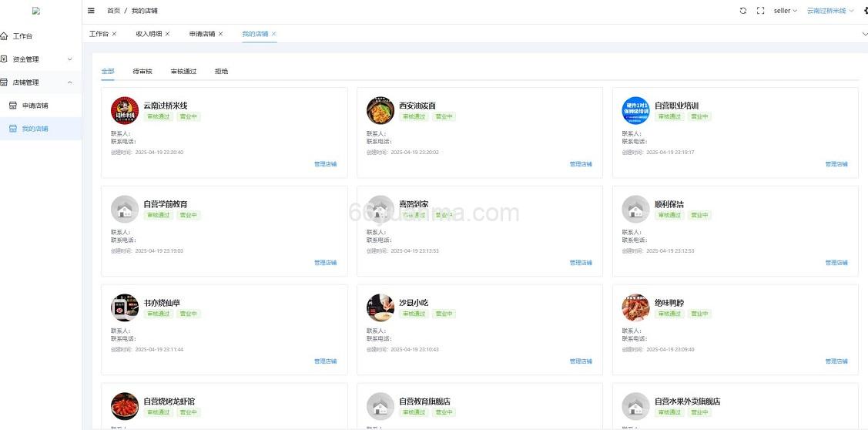The image size is (868, 430).
Task: Open the seller account dropdown
Action: coord(785,11)
